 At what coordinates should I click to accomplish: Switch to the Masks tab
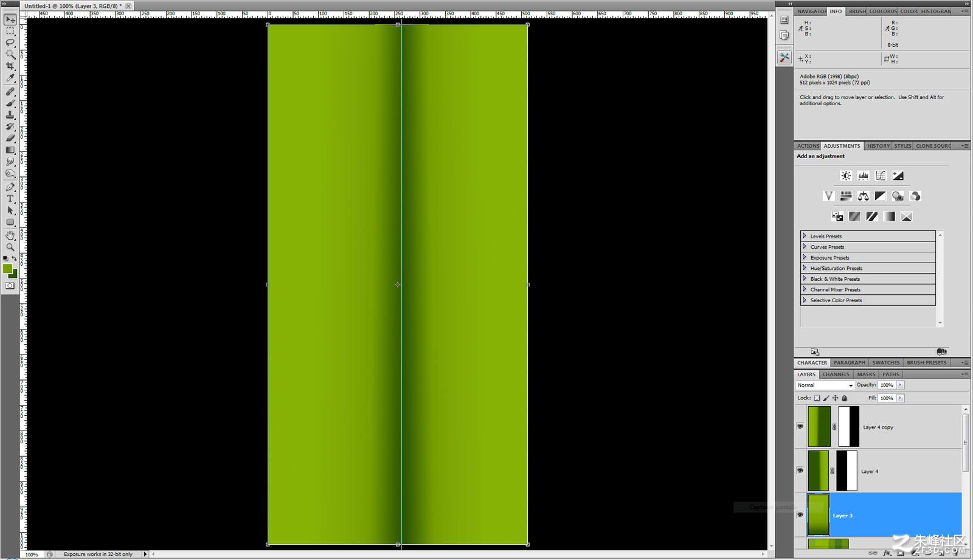tap(866, 375)
